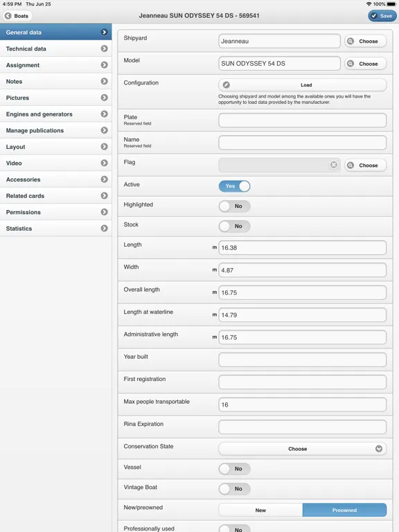Open the Engines and generators section
Screen dimensions: 399x532
[55, 114]
